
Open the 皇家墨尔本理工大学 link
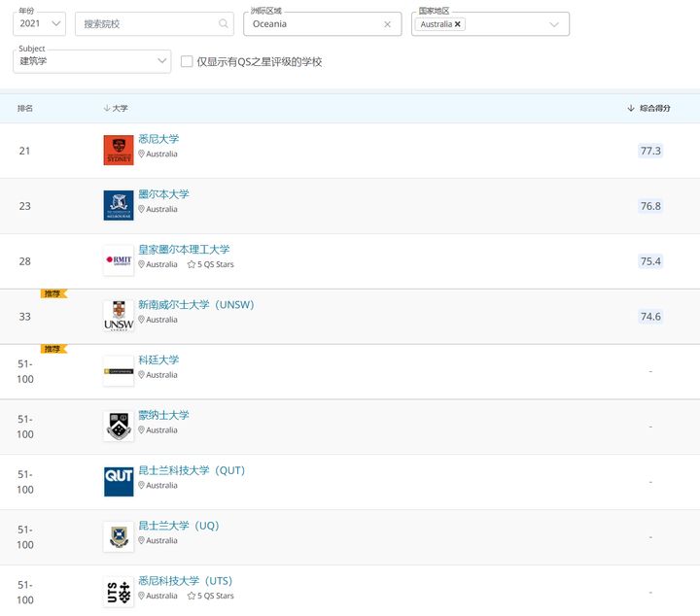point(184,250)
